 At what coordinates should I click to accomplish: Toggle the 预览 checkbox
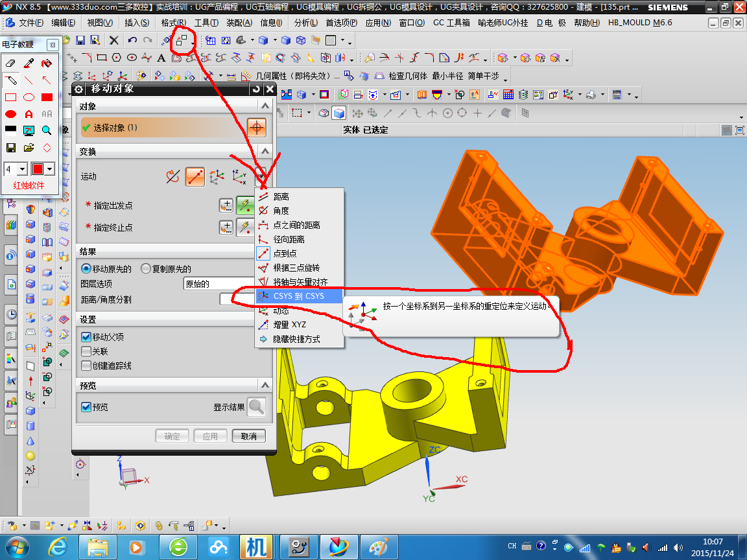coord(86,407)
